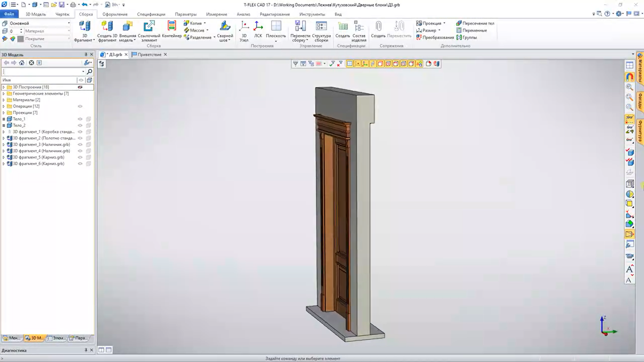
Task: Create an ЛСК coordinate system
Action: coord(258,29)
